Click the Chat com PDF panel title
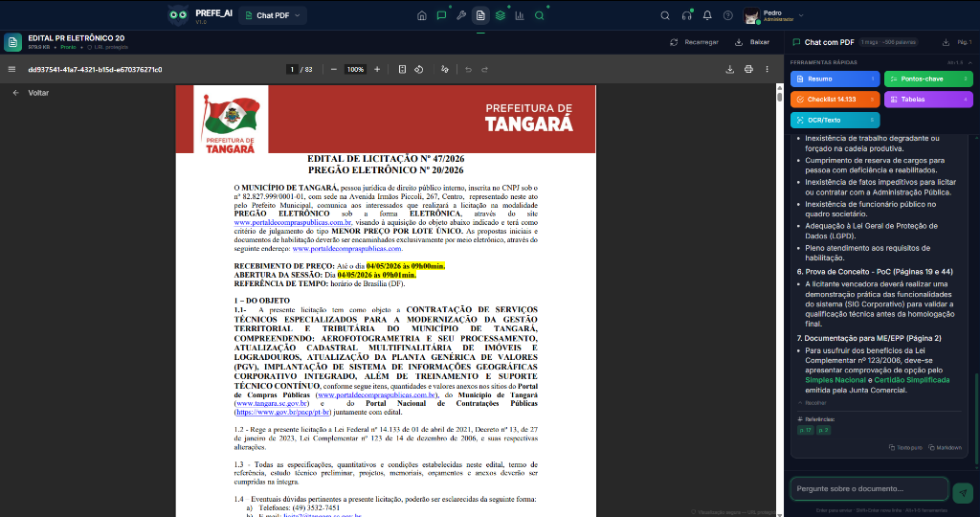The height and width of the screenshot is (517, 980). 829,42
